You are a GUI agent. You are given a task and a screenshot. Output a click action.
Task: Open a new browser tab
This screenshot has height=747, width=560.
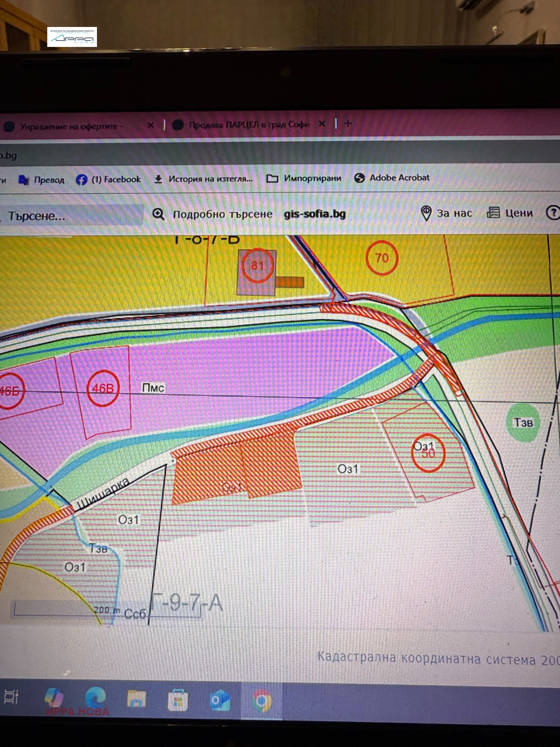[x=348, y=124]
